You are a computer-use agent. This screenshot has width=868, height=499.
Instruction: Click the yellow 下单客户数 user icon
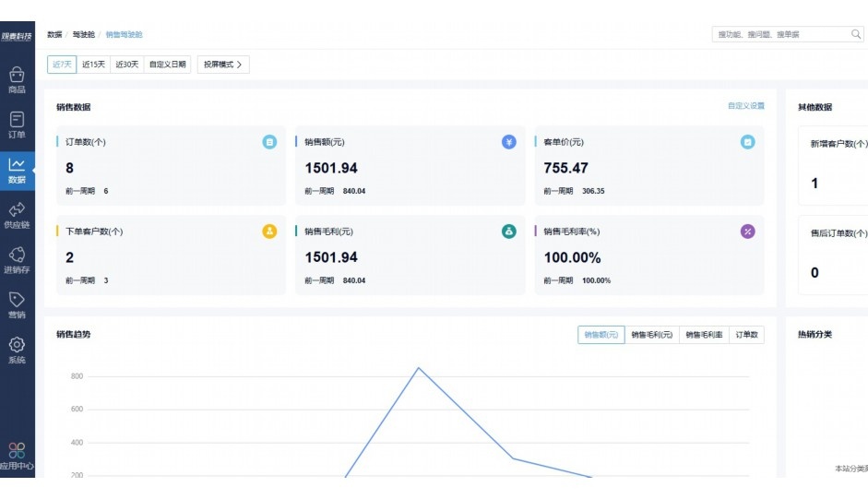click(x=269, y=232)
